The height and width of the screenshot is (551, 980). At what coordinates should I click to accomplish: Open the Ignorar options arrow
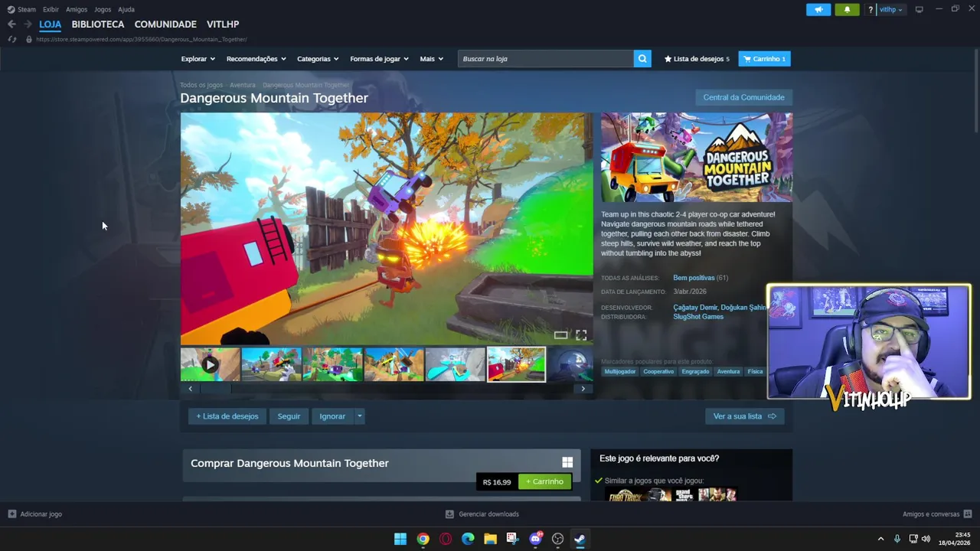pos(359,416)
